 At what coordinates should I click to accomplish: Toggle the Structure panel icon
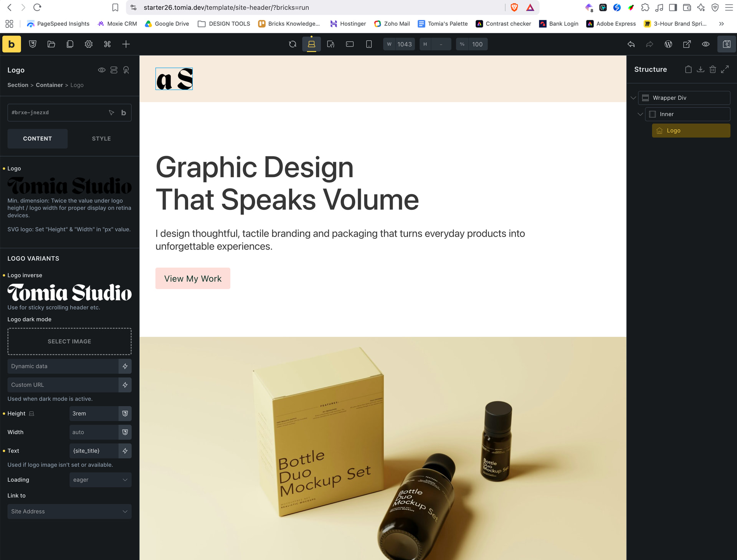[727, 44]
